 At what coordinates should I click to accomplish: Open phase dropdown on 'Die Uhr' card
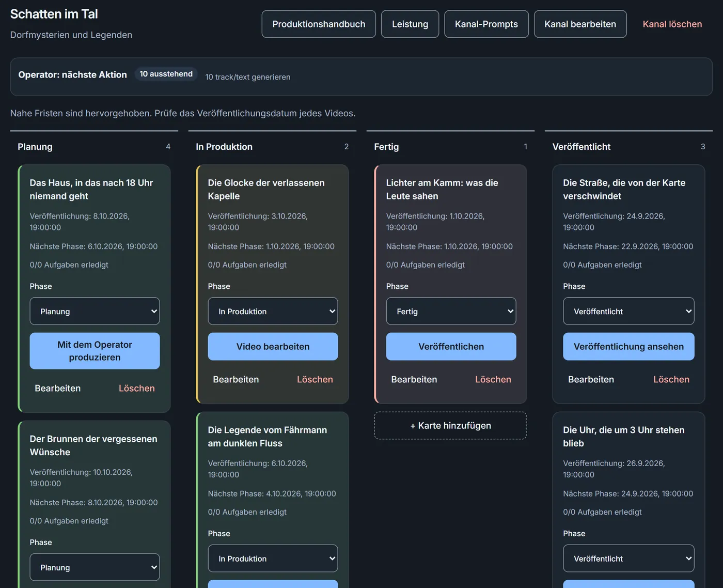point(628,559)
